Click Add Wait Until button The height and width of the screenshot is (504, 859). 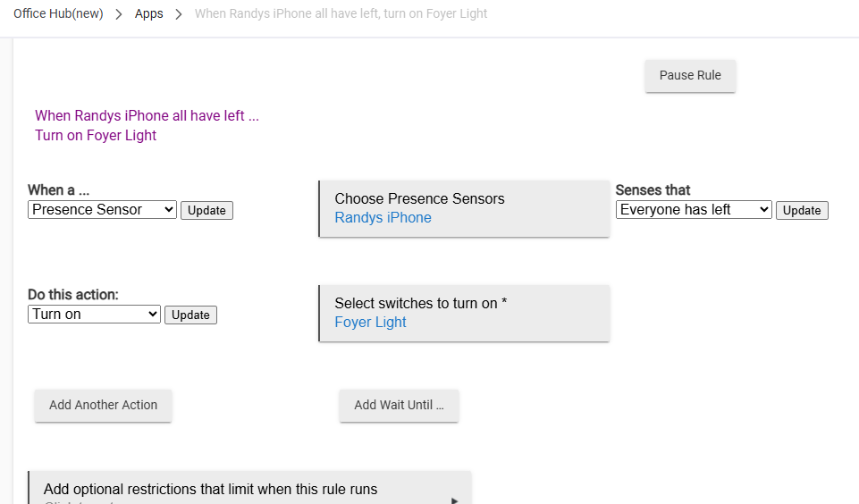[399, 405]
